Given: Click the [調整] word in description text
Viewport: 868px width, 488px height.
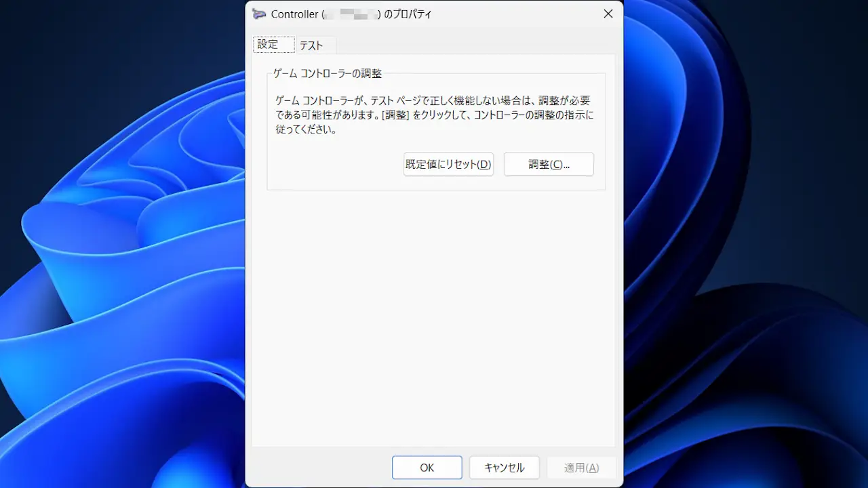Looking at the screenshot, I should pyautogui.click(x=396, y=115).
